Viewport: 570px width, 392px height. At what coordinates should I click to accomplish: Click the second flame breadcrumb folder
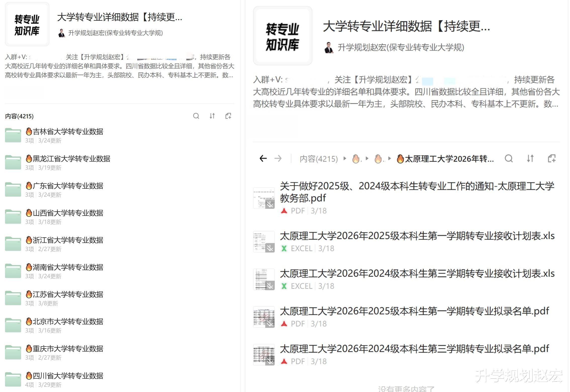point(379,159)
